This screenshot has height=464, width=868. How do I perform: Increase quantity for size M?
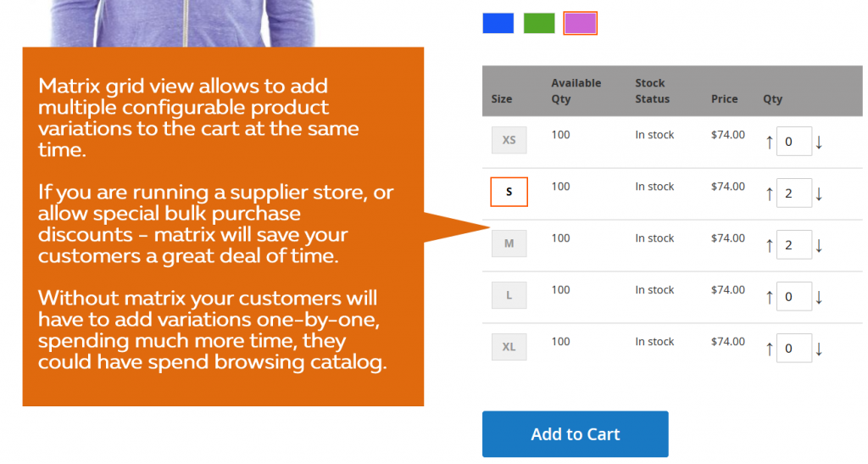coord(770,246)
